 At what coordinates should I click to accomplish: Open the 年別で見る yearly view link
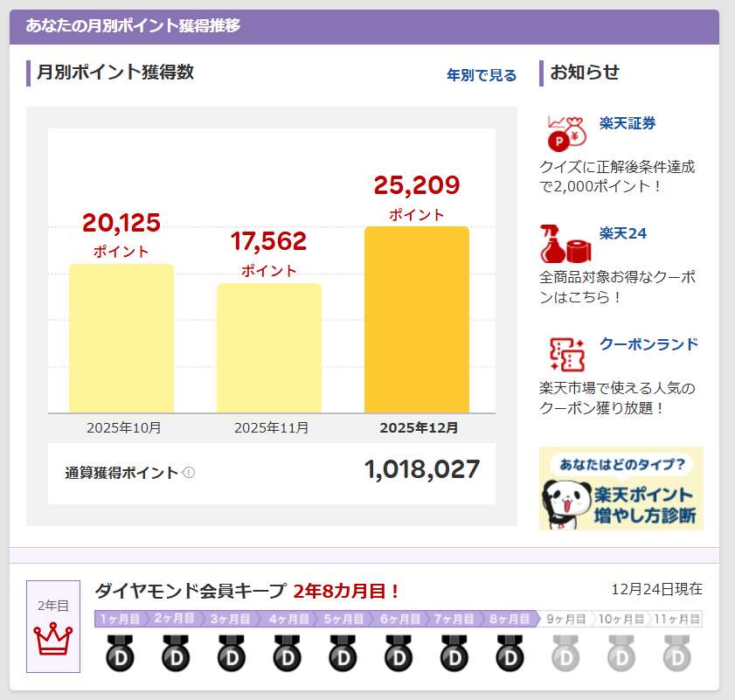pos(482,75)
